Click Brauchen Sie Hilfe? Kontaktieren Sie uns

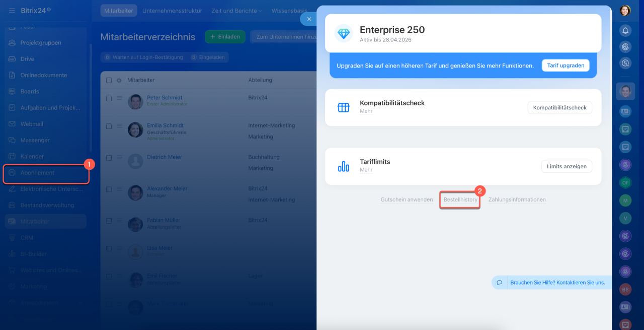557,283
